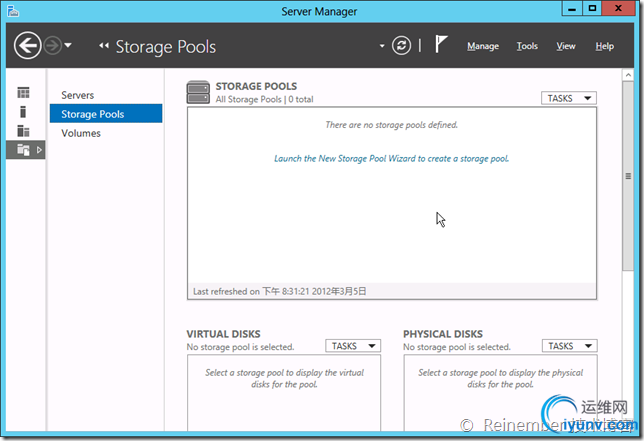Click the STORAGE POOLS heading

(x=256, y=86)
